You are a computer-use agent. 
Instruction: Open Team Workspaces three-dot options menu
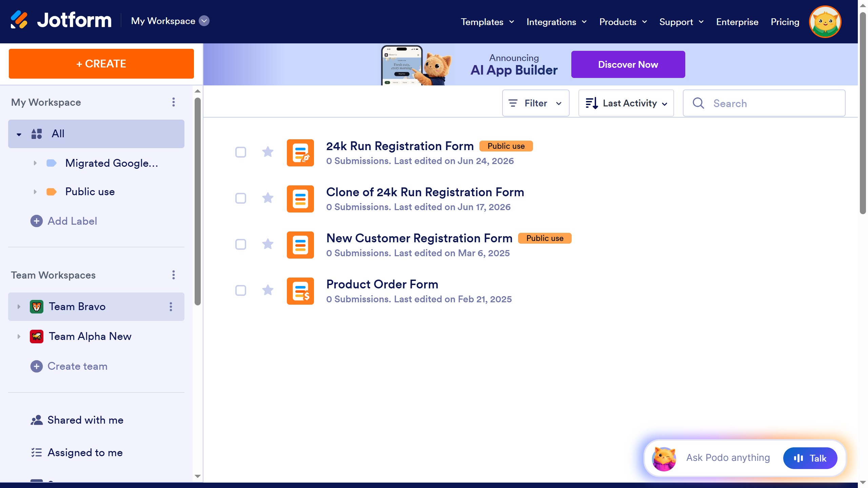(x=174, y=275)
